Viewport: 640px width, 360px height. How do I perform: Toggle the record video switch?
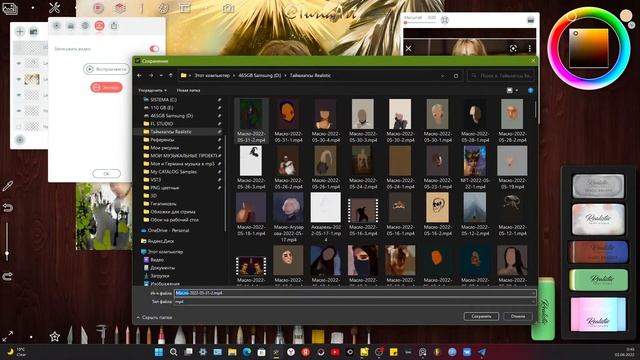pyautogui.click(x=154, y=49)
